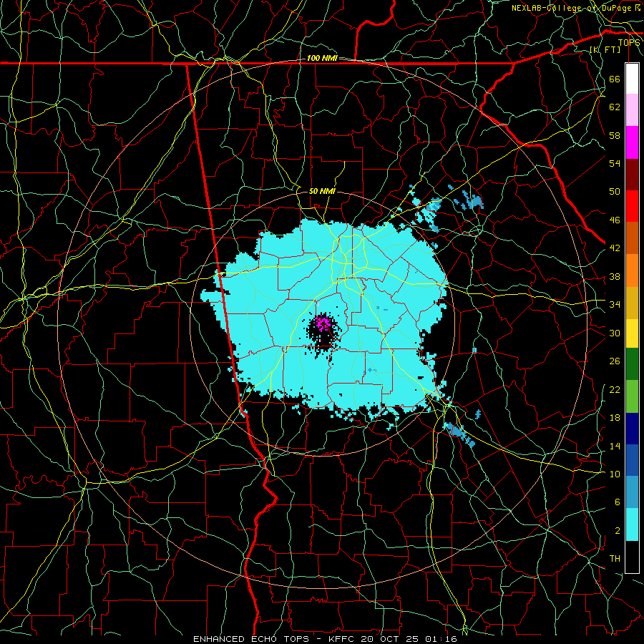Click the dark green 30 kft swatch
This screenshot has width=644, height=644.
(632, 364)
